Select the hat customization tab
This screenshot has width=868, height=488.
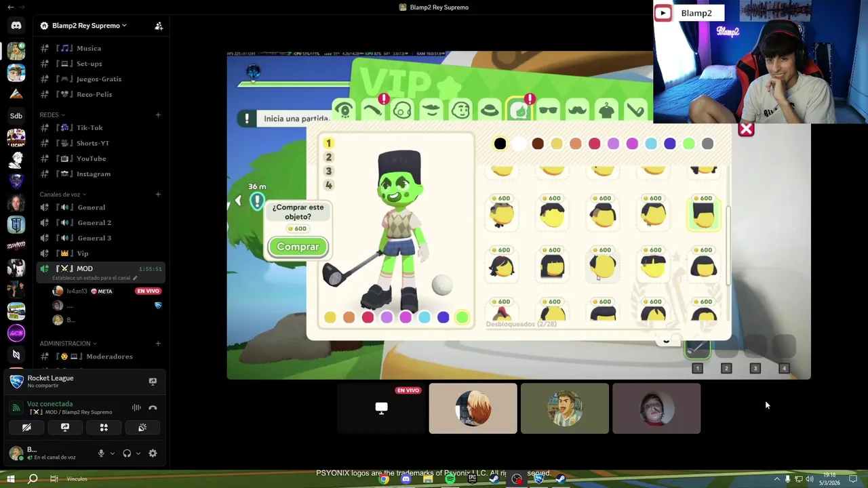pos(490,110)
